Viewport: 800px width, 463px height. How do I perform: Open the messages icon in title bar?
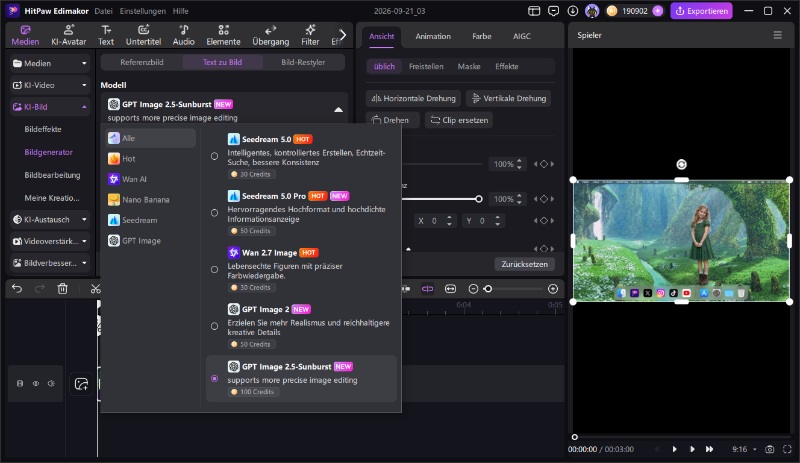[x=553, y=11]
